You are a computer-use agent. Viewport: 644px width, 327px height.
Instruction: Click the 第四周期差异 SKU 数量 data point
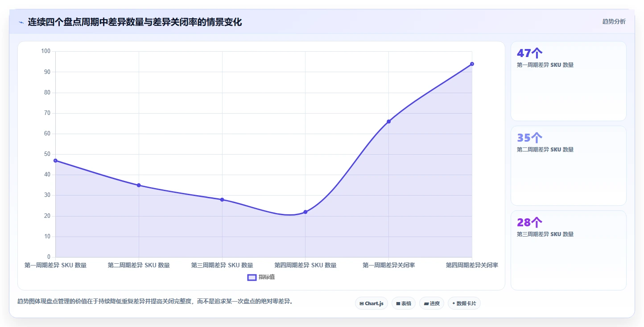[x=305, y=212]
